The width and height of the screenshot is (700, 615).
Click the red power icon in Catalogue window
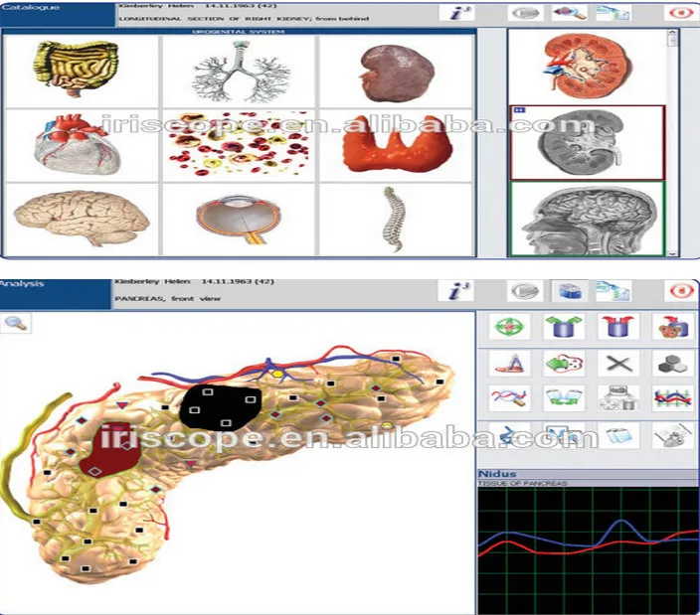[680, 13]
